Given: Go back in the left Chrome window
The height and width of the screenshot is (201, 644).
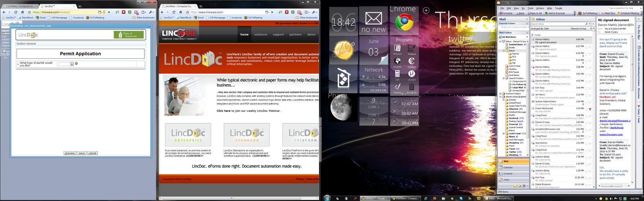Looking at the screenshot, I should [x=4, y=12].
